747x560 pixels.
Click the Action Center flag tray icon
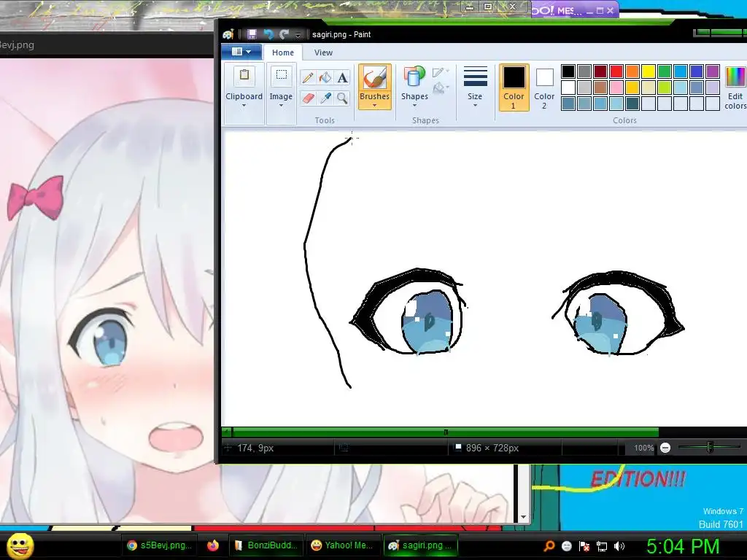pyautogui.click(x=584, y=546)
